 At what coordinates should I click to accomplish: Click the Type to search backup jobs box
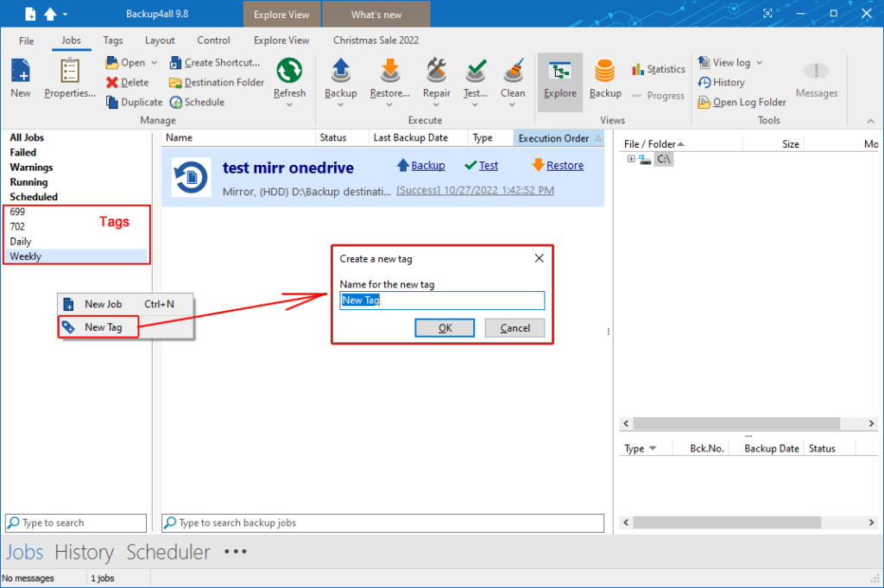pos(382,523)
